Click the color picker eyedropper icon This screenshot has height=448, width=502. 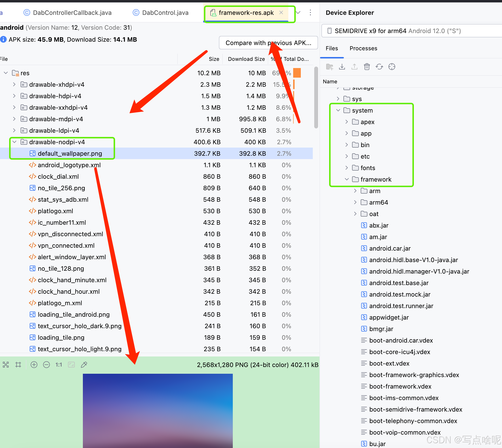tap(84, 365)
